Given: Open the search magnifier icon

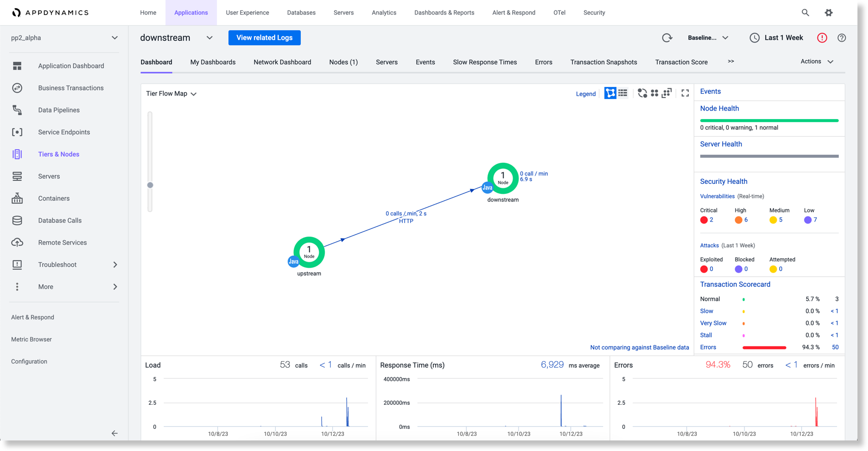Looking at the screenshot, I should [805, 13].
